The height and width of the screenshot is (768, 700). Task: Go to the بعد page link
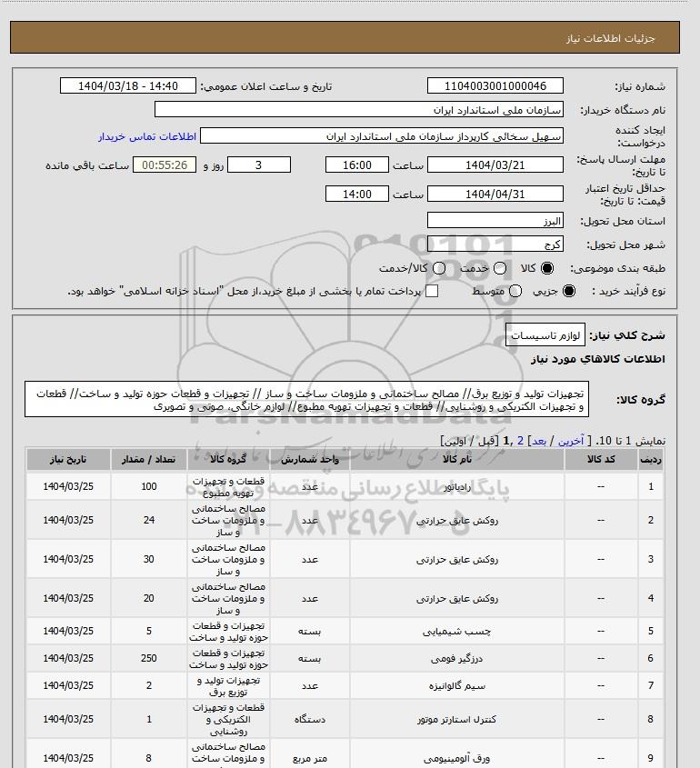coord(539,441)
